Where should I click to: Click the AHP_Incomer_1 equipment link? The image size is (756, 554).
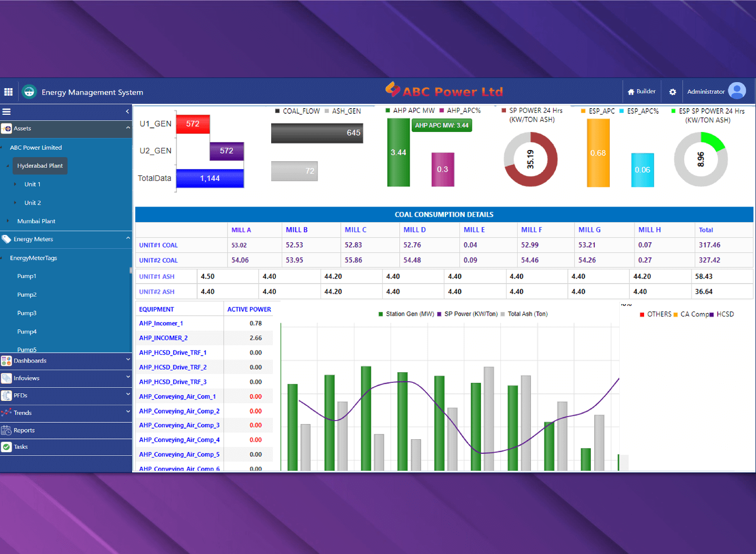click(161, 323)
